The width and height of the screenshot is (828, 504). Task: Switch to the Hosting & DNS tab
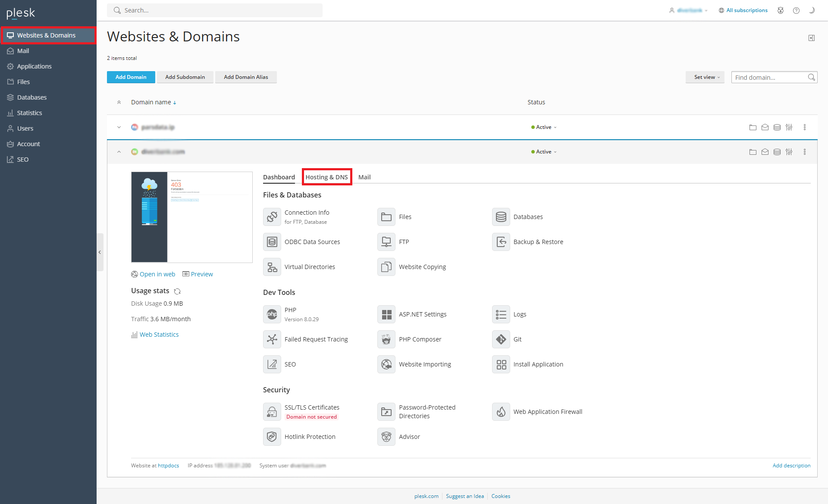[326, 177]
